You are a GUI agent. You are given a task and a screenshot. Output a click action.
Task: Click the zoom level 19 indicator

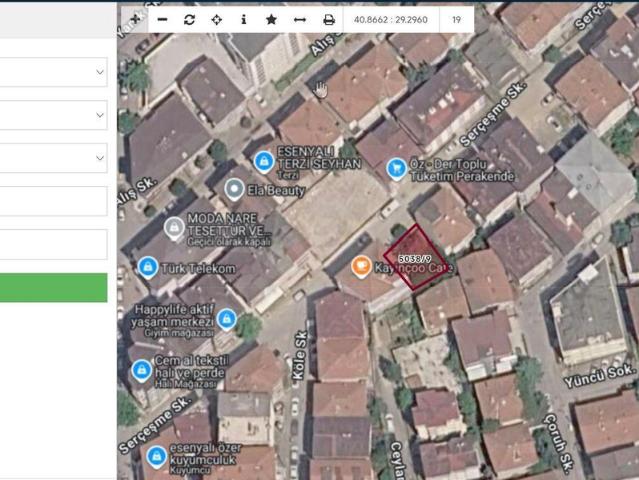pyautogui.click(x=456, y=20)
